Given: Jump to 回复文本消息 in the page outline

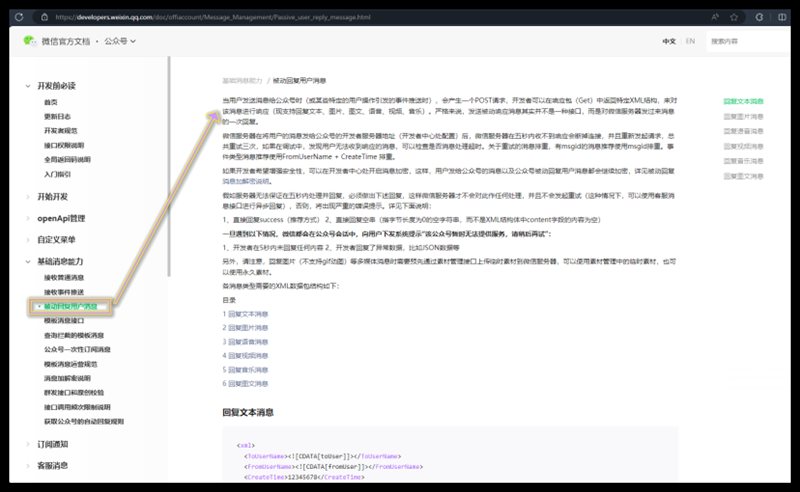Looking at the screenshot, I should click(743, 102).
